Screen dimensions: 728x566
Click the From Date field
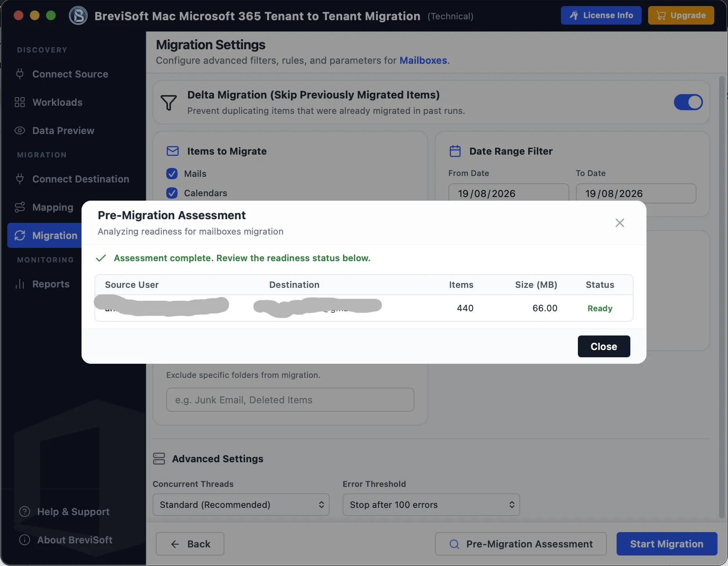coord(508,193)
